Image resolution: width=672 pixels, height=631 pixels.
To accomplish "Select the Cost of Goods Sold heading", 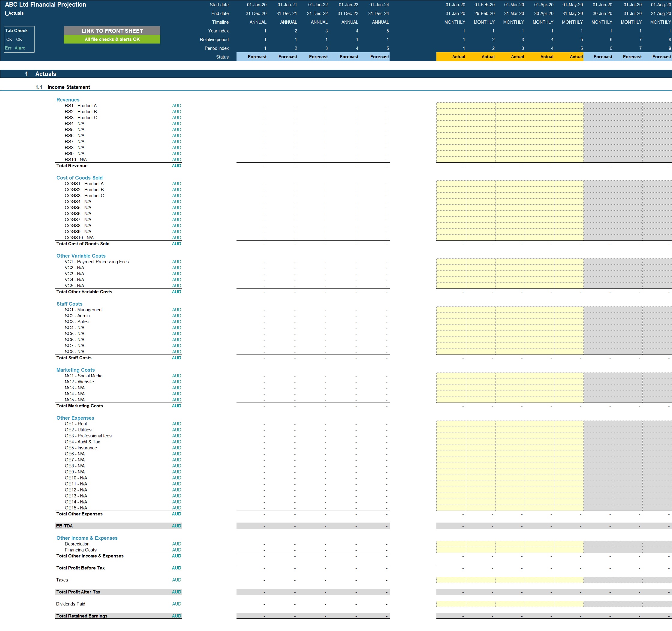I will (80, 178).
